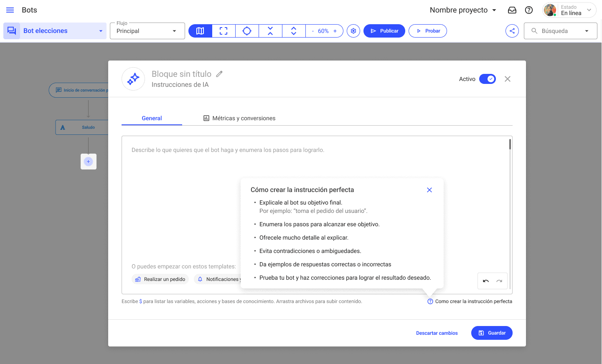Decrease zoom with the minus button
Image resolution: width=602 pixels, height=364 pixels.
click(x=312, y=31)
